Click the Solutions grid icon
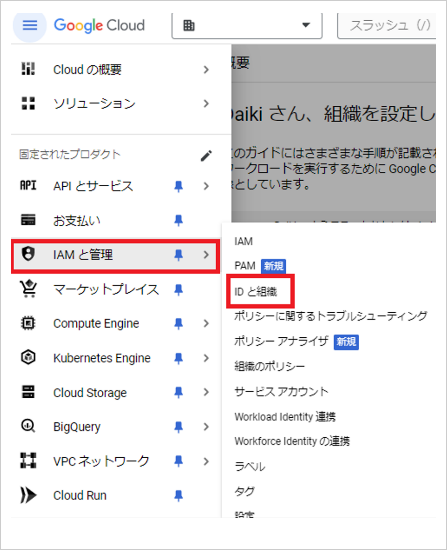This screenshot has width=447, height=550. pyautogui.click(x=28, y=103)
